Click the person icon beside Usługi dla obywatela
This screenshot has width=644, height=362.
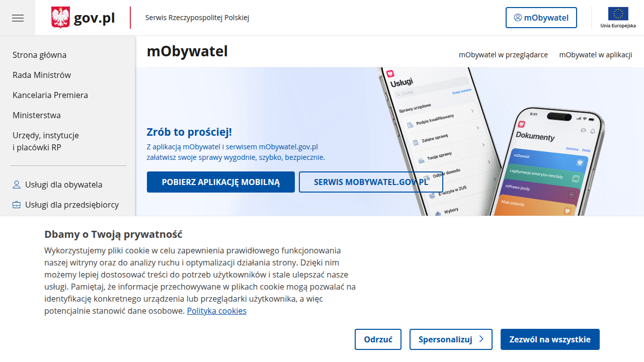point(17,185)
